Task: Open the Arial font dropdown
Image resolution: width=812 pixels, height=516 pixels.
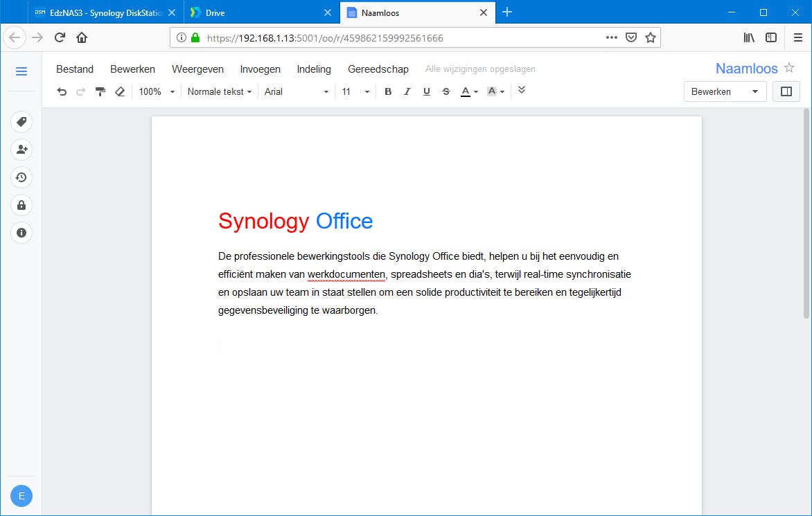Action: pos(297,91)
